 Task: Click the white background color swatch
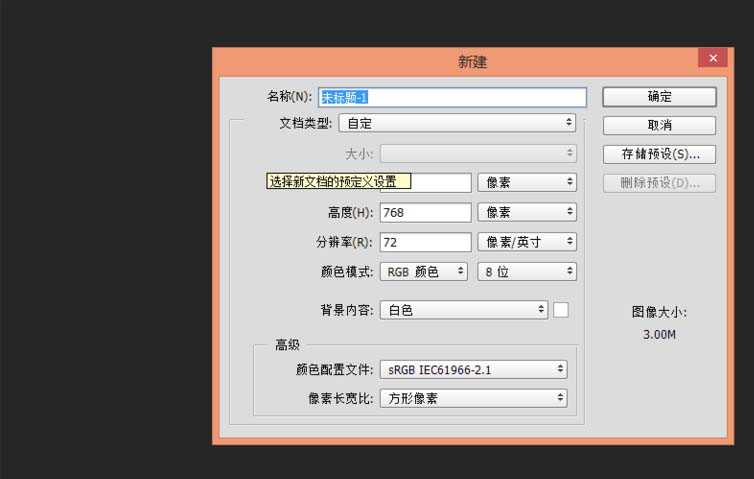[561, 310]
